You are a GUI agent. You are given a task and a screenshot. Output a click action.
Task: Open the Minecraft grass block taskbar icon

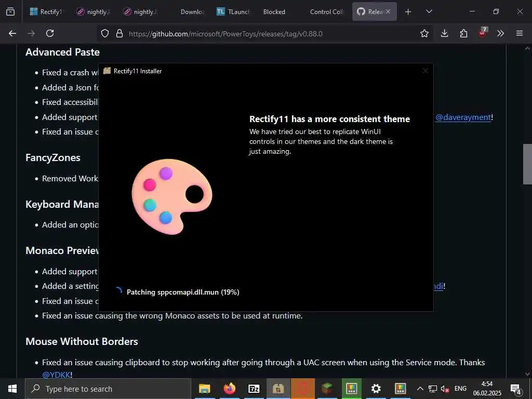pos(327,389)
